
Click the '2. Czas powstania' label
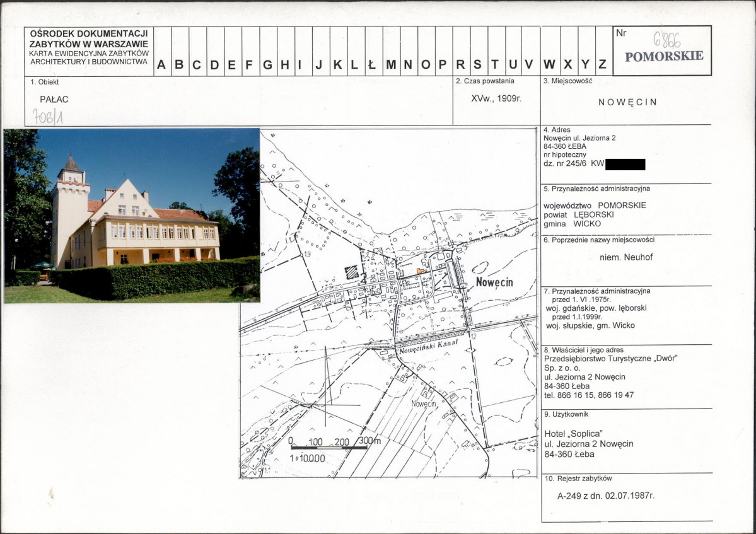(x=485, y=81)
